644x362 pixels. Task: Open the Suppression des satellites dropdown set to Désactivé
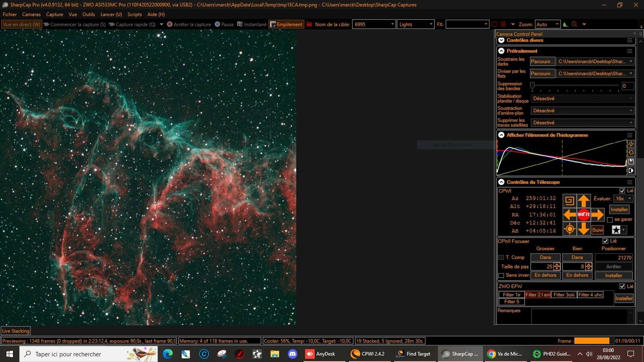[582, 123]
